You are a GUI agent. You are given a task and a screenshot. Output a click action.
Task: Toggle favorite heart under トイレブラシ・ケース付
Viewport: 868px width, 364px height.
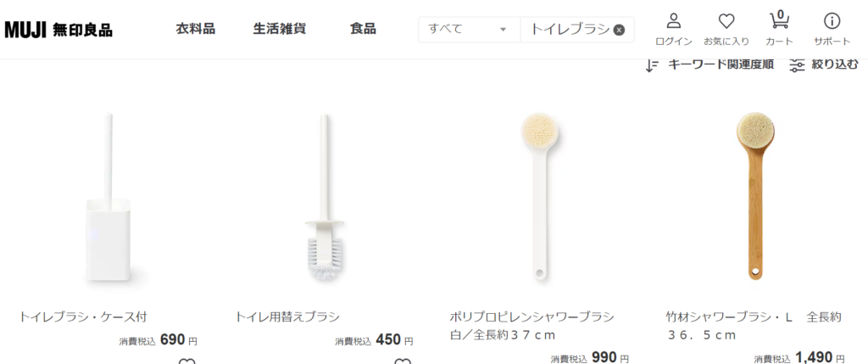click(186, 361)
